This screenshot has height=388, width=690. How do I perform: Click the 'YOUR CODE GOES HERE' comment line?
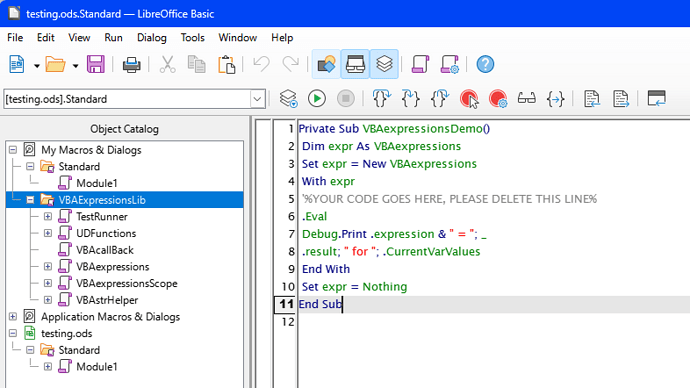449,199
